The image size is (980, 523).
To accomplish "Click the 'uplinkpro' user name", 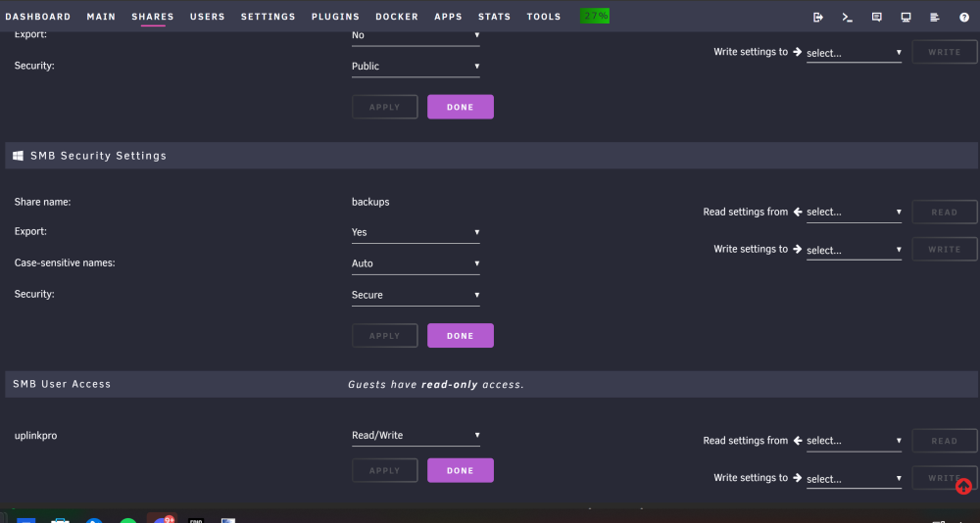I will coord(35,436).
